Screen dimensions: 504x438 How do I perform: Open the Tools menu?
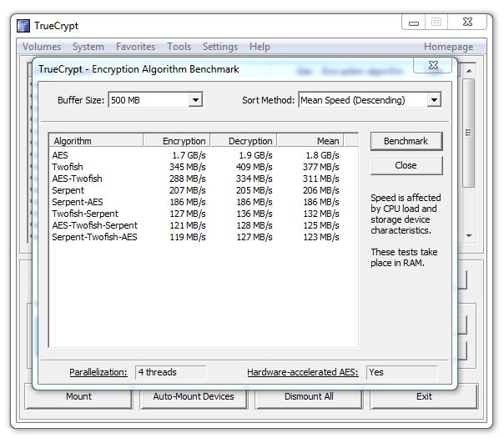(x=179, y=47)
